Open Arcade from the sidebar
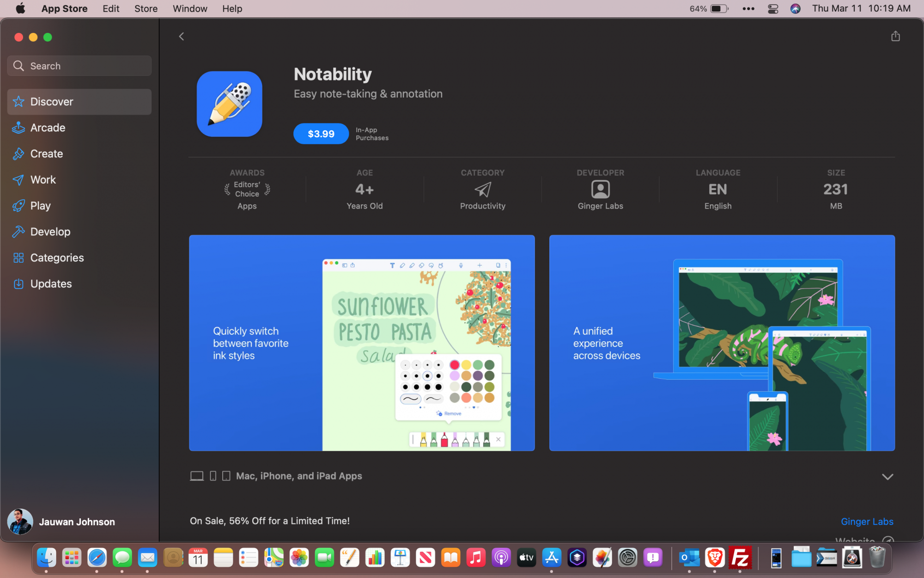Viewport: 924px width, 578px height. point(48,128)
